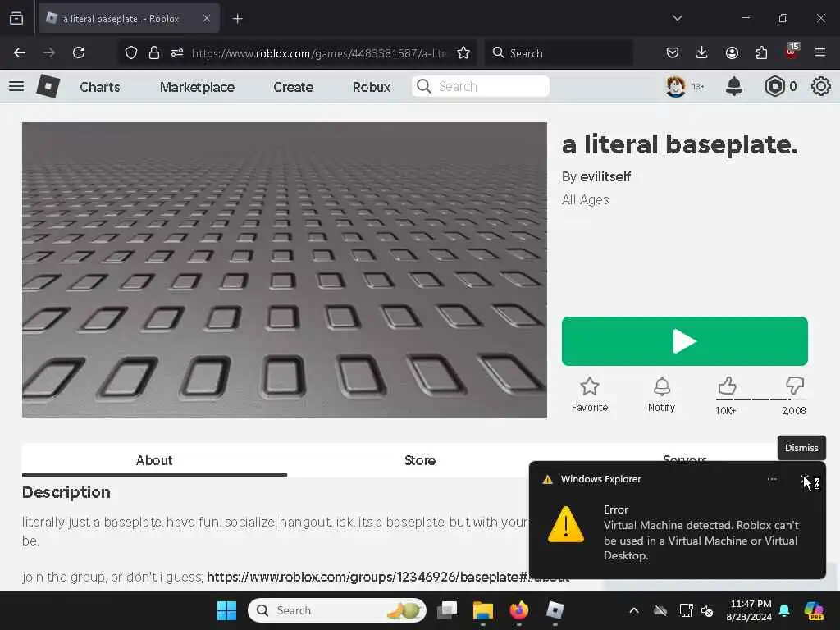Open the Firefox application menu
Viewport: 840px width, 630px height.
pyautogui.click(x=820, y=52)
